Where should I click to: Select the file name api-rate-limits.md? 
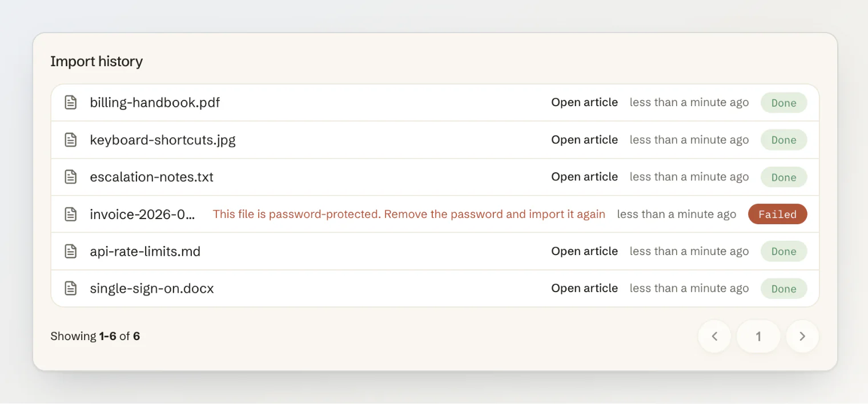tap(145, 251)
